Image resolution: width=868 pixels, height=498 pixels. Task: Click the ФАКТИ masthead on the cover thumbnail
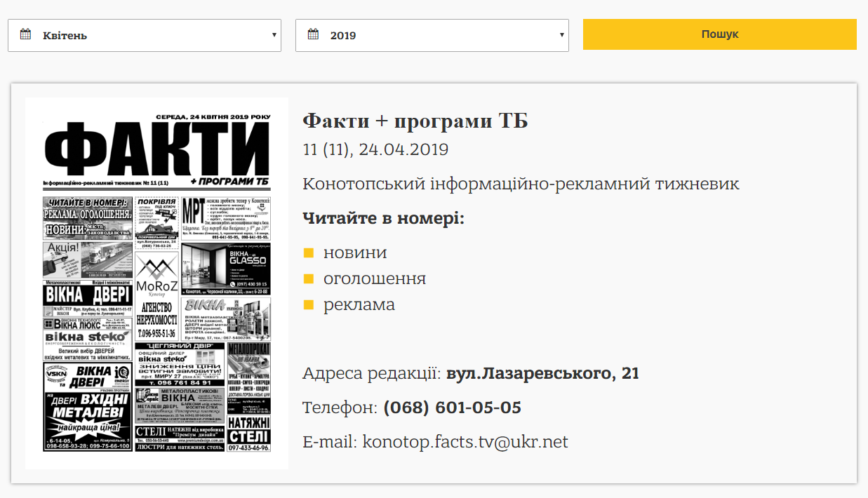click(156, 149)
